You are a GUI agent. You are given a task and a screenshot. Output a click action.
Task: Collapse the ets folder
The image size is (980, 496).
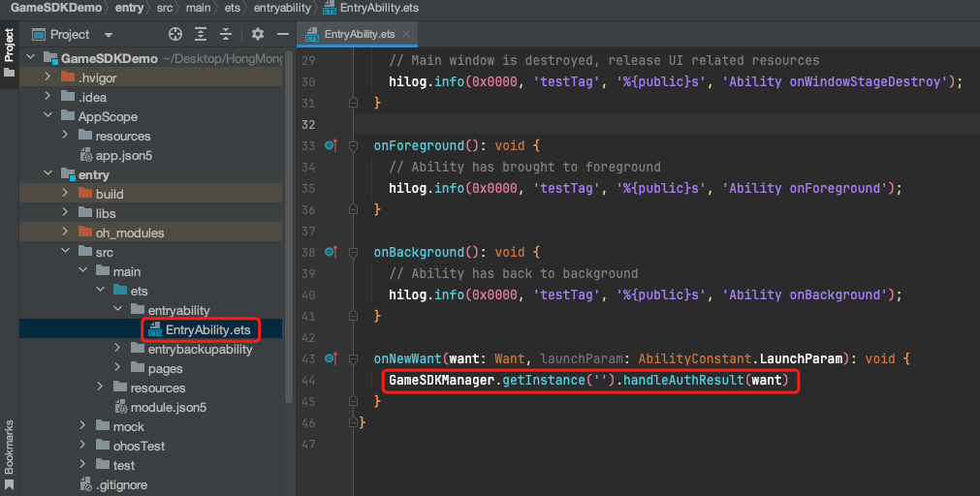[x=101, y=291]
